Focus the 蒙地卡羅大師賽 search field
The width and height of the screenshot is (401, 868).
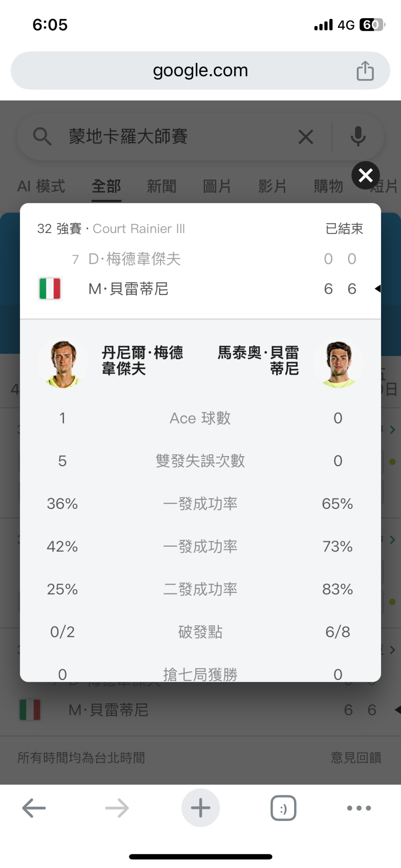point(167,137)
